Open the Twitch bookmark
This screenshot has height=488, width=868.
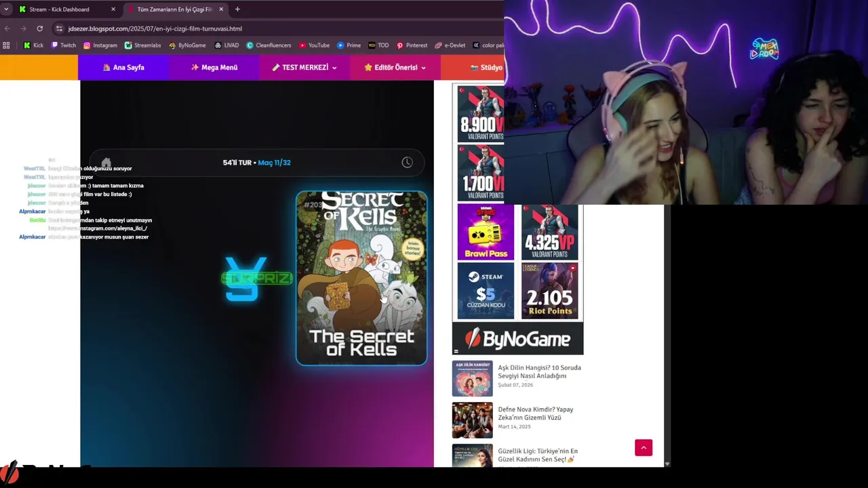[64, 45]
